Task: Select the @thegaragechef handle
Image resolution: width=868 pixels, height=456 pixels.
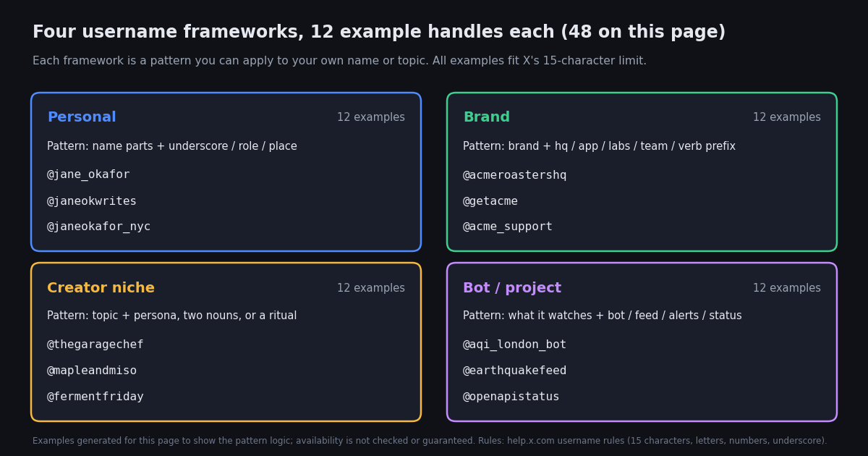Action: coord(95,345)
